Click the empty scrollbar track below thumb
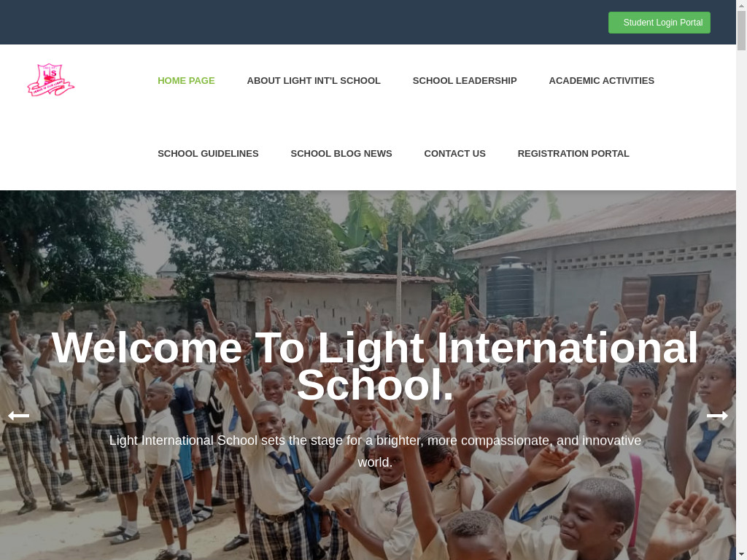Image resolution: width=747 pixels, height=560 pixels. tap(741, 300)
